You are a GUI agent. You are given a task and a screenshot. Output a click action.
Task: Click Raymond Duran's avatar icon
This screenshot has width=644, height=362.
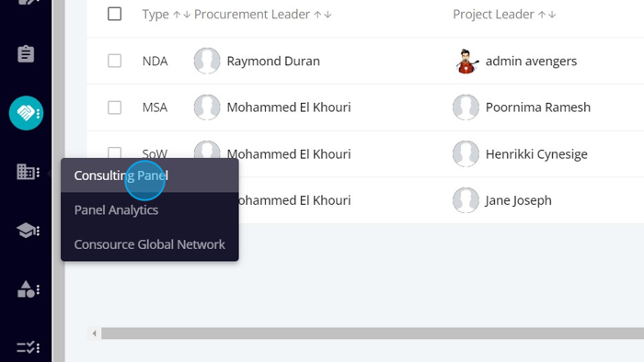click(x=207, y=61)
